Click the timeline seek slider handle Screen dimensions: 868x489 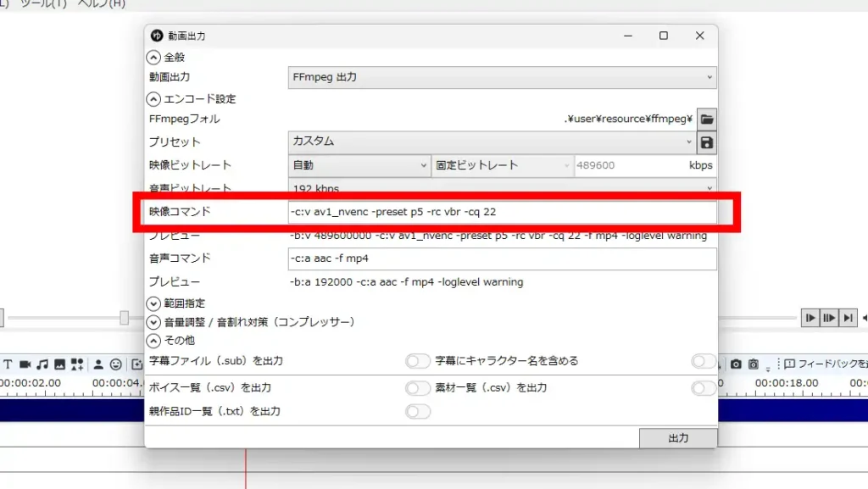pos(125,320)
